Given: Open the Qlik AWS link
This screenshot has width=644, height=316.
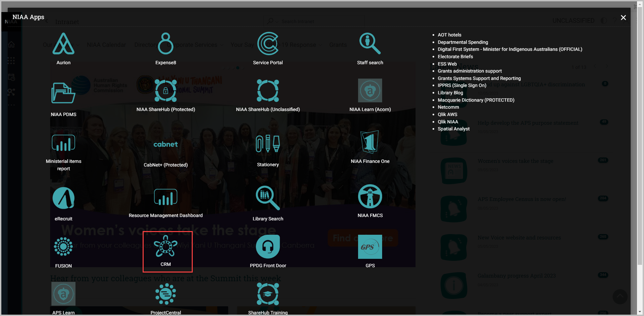Looking at the screenshot, I should pyautogui.click(x=448, y=114).
